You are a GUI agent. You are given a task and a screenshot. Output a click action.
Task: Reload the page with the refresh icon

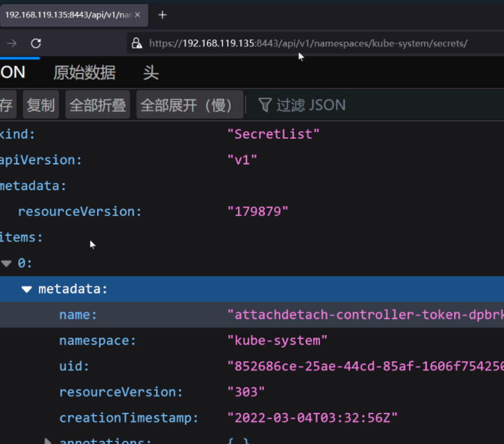tap(35, 43)
